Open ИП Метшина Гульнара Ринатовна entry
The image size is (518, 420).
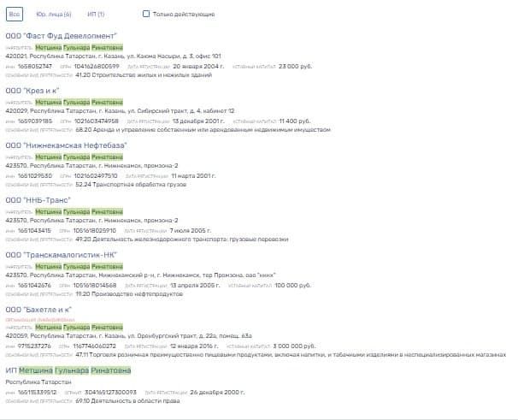pos(68,370)
